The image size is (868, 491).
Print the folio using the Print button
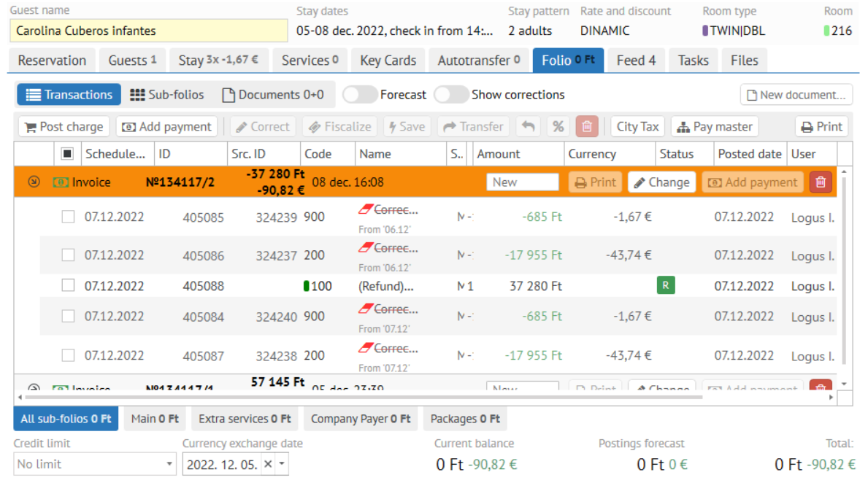click(821, 126)
